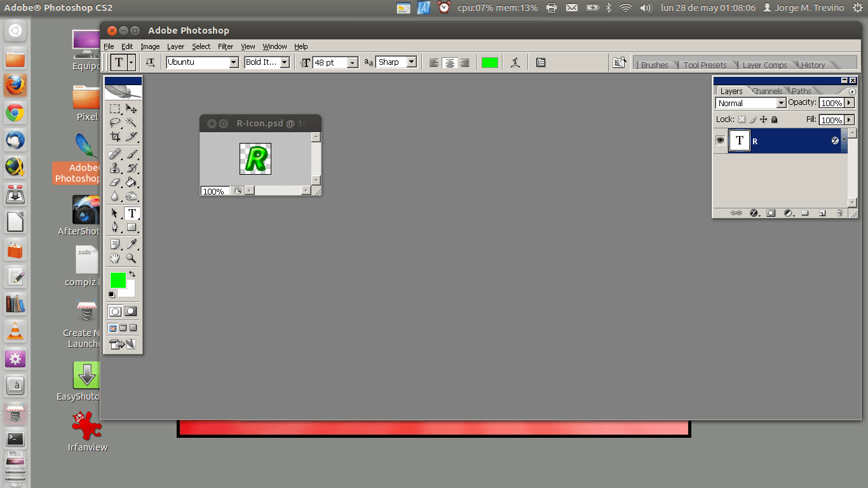Swap foreground and background colors

click(x=132, y=274)
